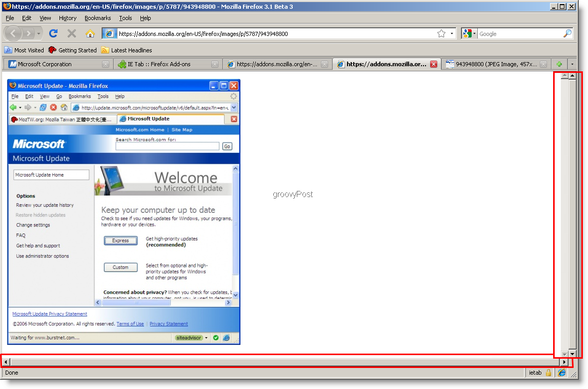
Task: Close the Microsoft Corporation tab
Action: coord(106,64)
